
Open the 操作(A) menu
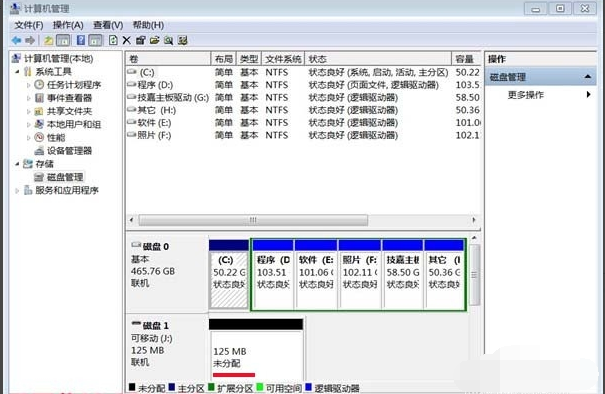click(68, 25)
